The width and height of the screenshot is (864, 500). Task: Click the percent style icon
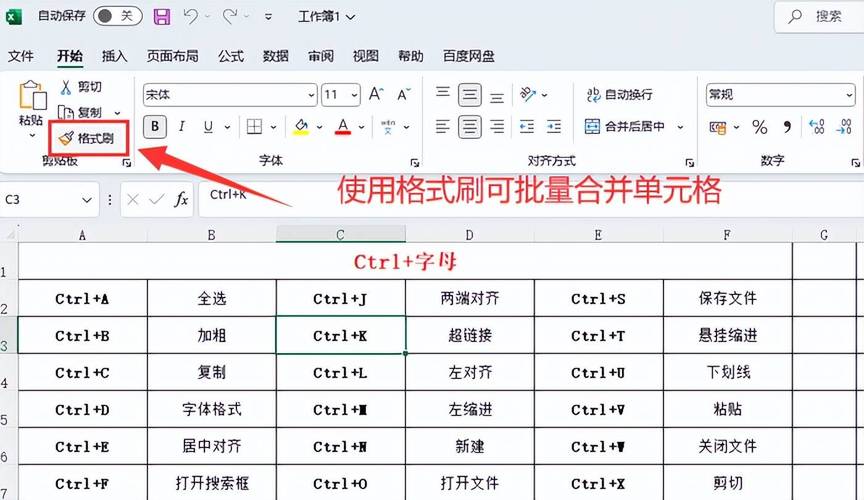(759, 127)
